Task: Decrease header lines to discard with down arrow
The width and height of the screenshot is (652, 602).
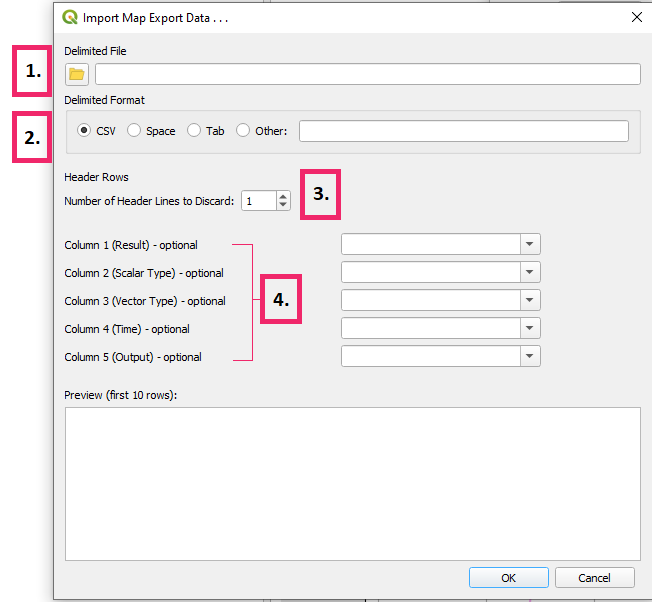Action: point(283,206)
